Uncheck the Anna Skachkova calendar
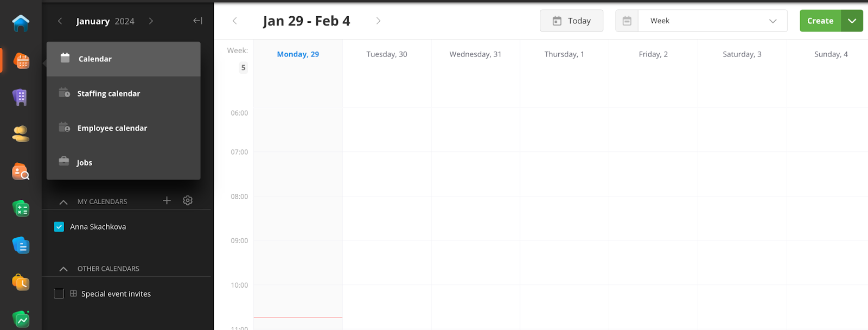Screen dimensions: 868x330 point(59,227)
